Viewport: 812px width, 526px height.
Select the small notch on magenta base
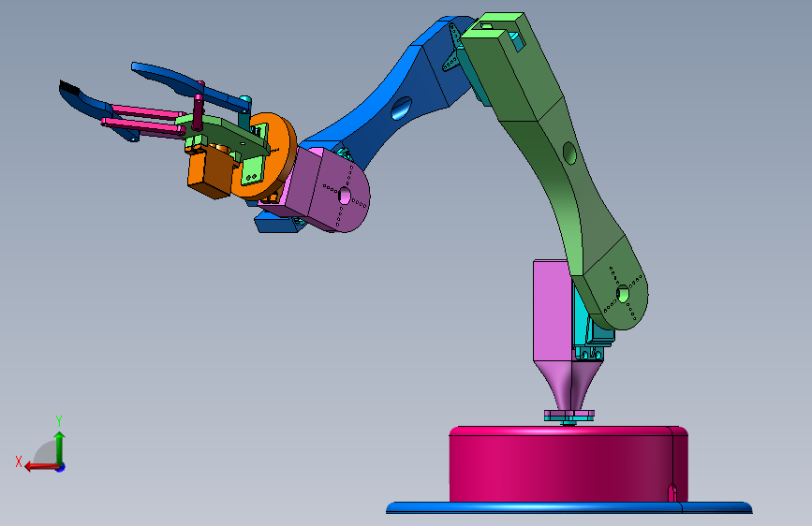tap(672, 492)
